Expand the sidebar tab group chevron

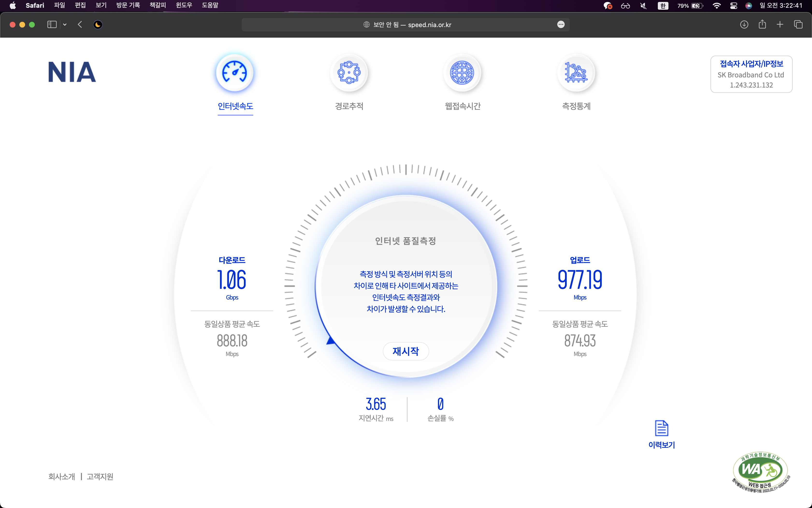coord(65,24)
